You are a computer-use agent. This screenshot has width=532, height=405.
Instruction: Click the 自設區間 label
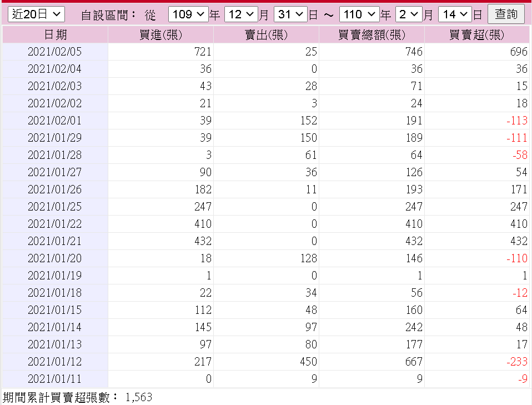pos(104,15)
